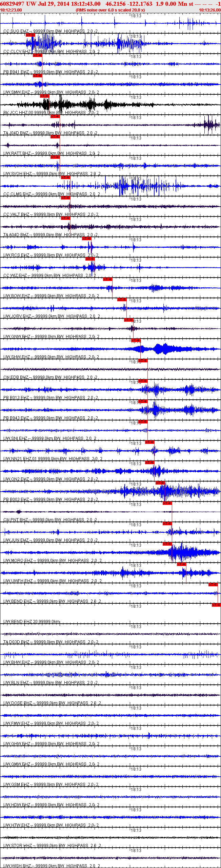The height and width of the screenshot is (868, 221).
Task: Select the pick marker on PB.B943 trace
Action: click(x=143, y=401)
